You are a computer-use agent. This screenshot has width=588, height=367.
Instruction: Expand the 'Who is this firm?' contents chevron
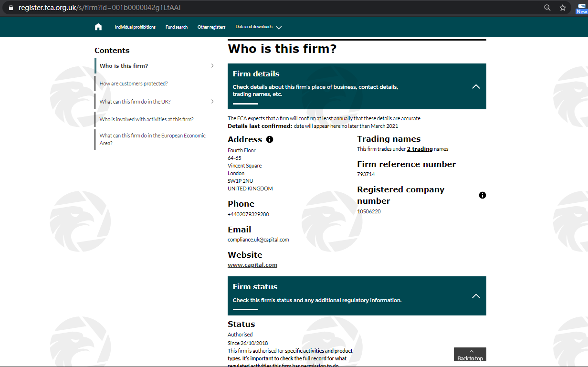pos(212,66)
